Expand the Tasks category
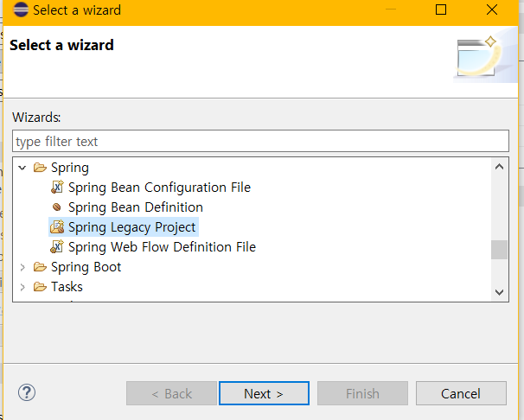 click(x=22, y=287)
